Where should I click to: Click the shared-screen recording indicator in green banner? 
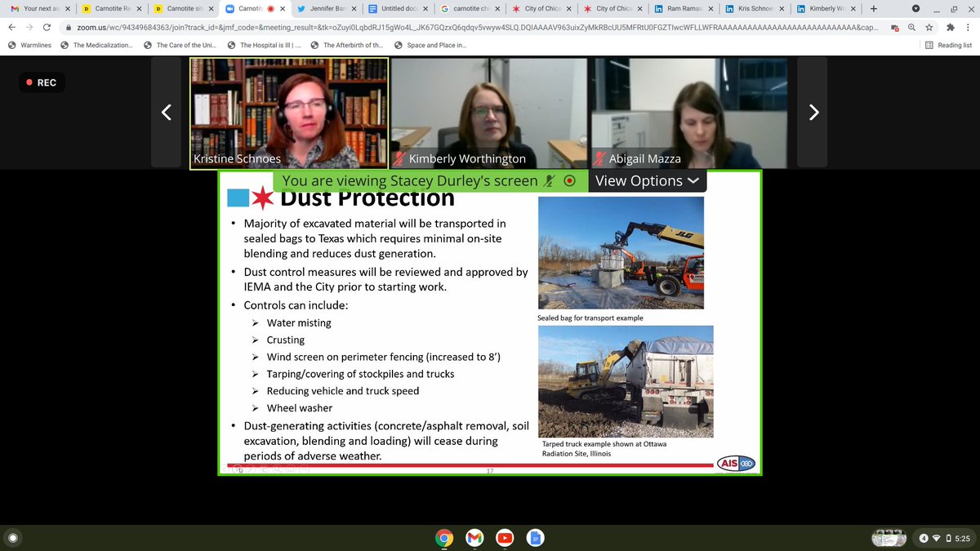coord(570,181)
